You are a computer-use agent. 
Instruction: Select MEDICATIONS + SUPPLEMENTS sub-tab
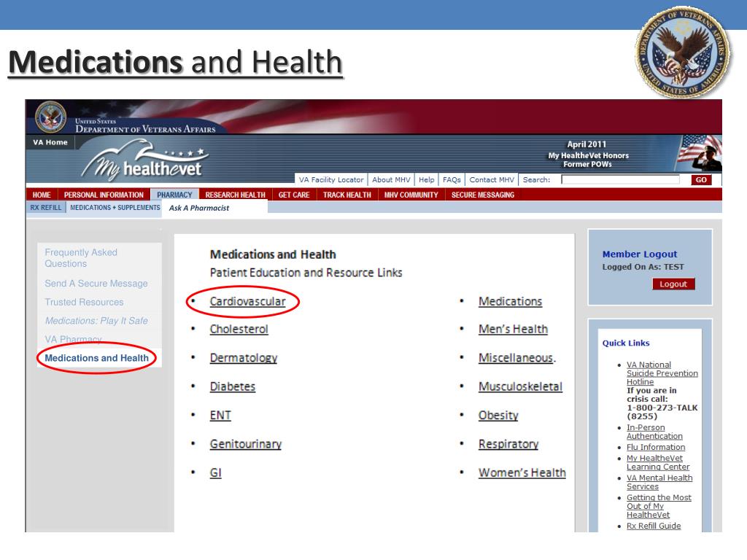point(115,208)
